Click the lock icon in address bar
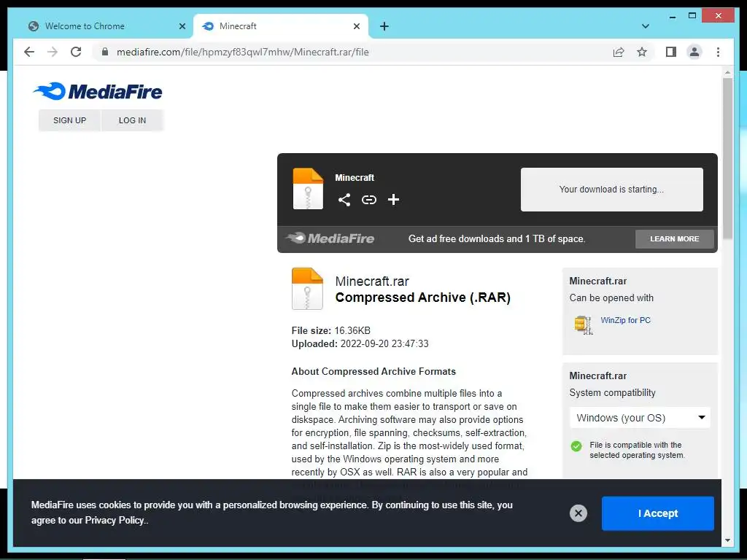Image resolution: width=747 pixels, height=560 pixels. pyautogui.click(x=105, y=52)
